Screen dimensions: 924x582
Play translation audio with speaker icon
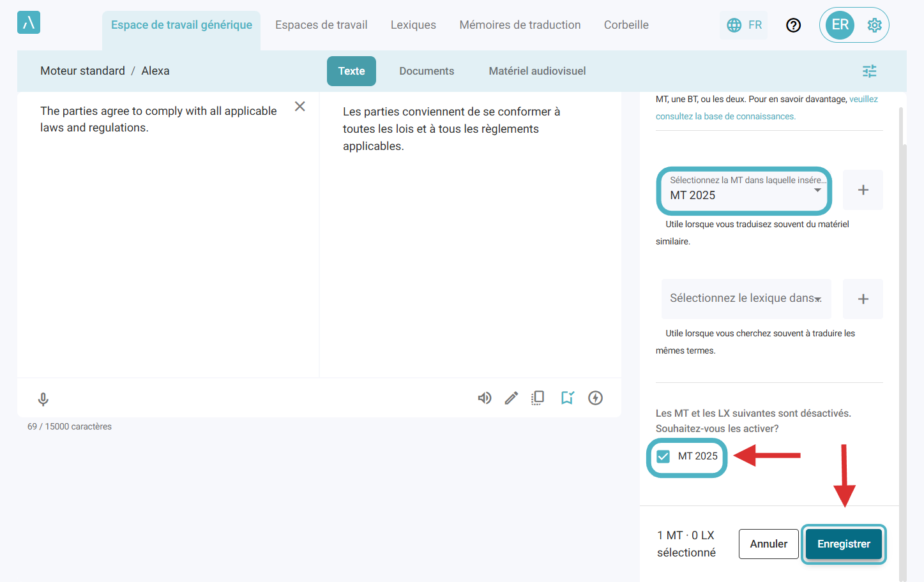(485, 398)
